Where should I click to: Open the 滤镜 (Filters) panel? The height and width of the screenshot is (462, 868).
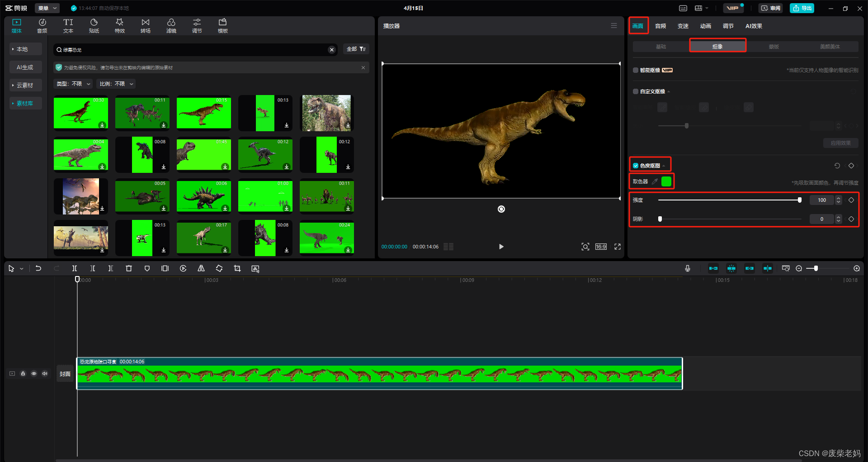[171, 26]
